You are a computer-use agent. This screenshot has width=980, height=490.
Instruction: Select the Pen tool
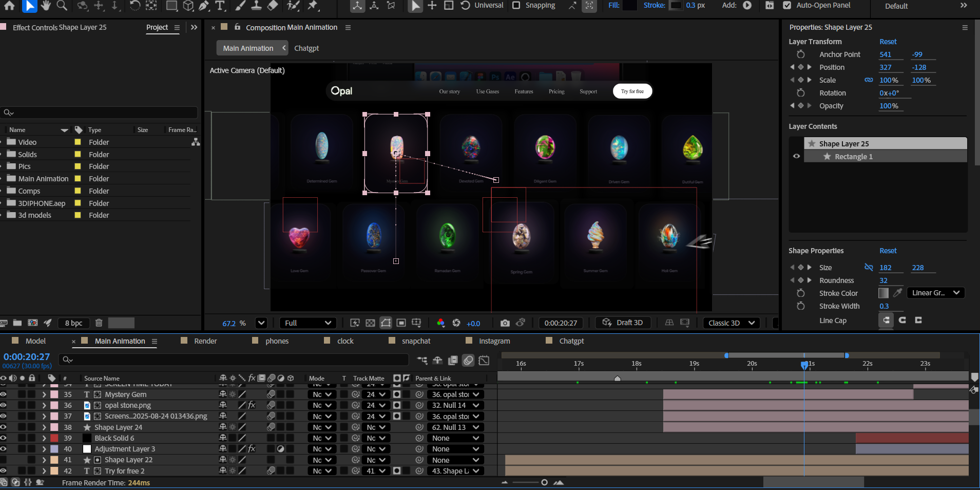pos(204,6)
